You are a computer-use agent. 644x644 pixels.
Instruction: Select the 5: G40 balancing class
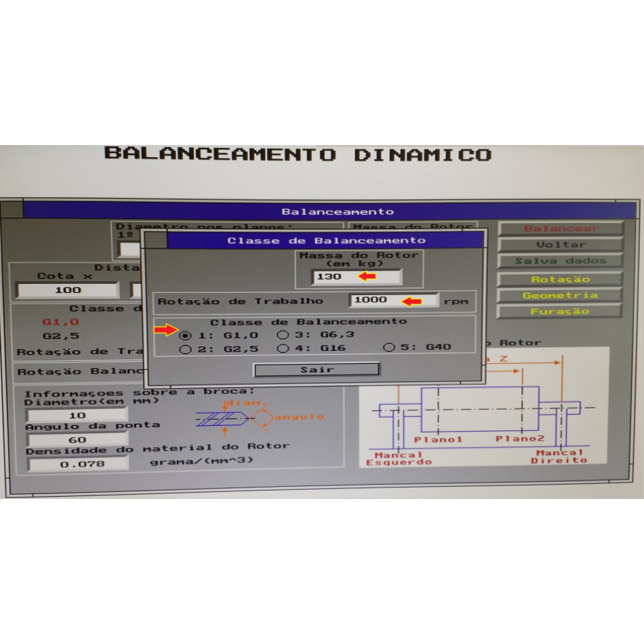coord(389,347)
